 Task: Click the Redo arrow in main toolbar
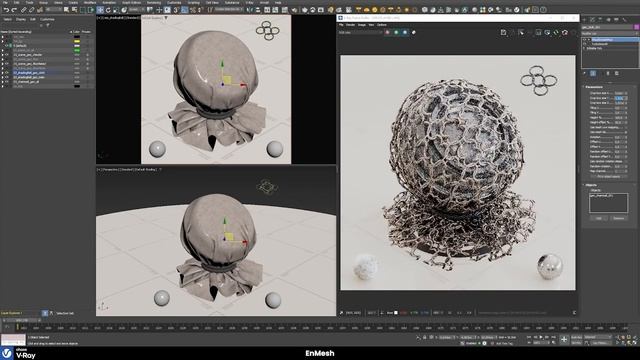[14, 10]
